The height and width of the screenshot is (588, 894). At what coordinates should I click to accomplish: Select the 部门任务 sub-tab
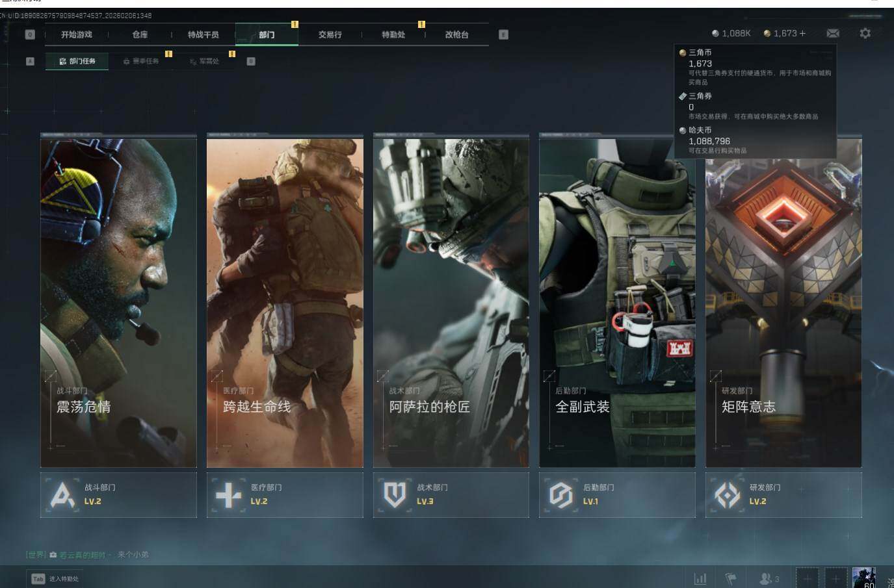pyautogui.click(x=77, y=61)
